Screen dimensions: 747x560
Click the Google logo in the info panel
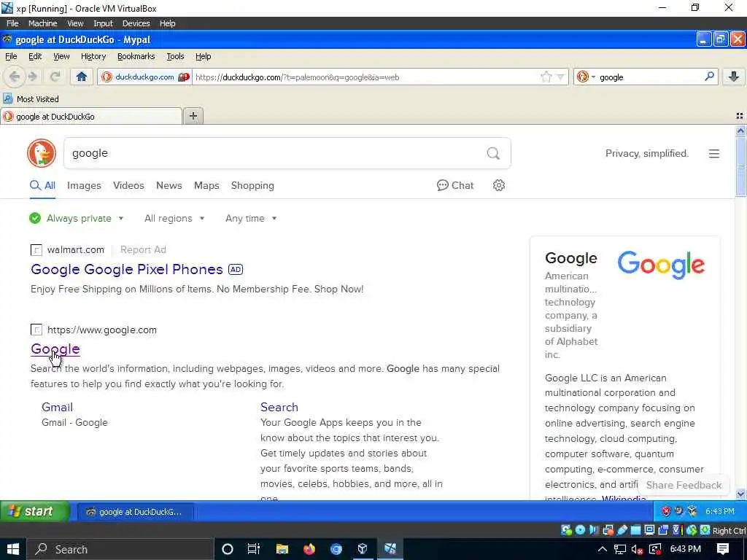(661, 265)
